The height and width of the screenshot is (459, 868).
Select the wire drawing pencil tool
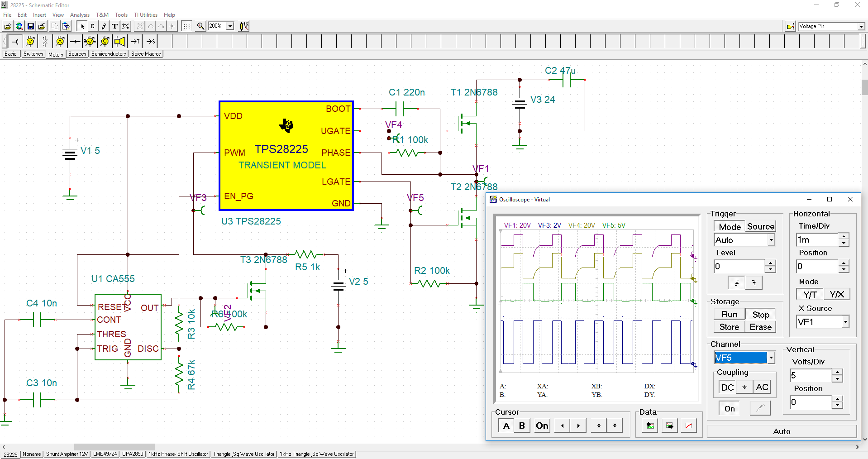click(x=104, y=26)
